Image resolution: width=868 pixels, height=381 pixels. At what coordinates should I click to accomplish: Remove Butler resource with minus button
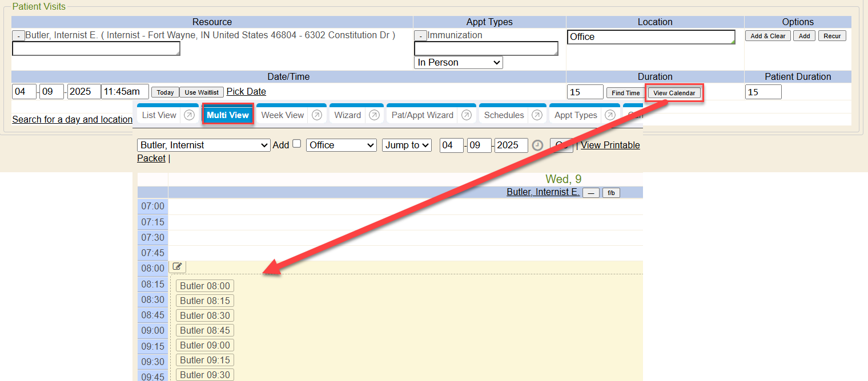pos(18,36)
